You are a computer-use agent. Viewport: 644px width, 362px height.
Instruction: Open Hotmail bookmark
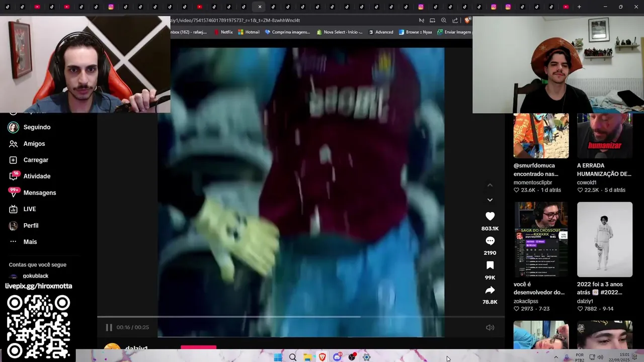(249, 32)
